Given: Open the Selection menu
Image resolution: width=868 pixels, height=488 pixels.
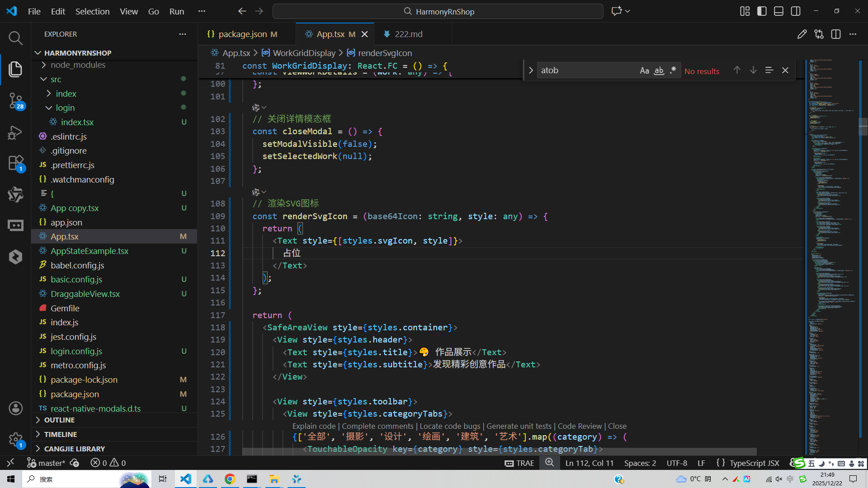Looking at the screenshot, I should click(x=92, y=11).
